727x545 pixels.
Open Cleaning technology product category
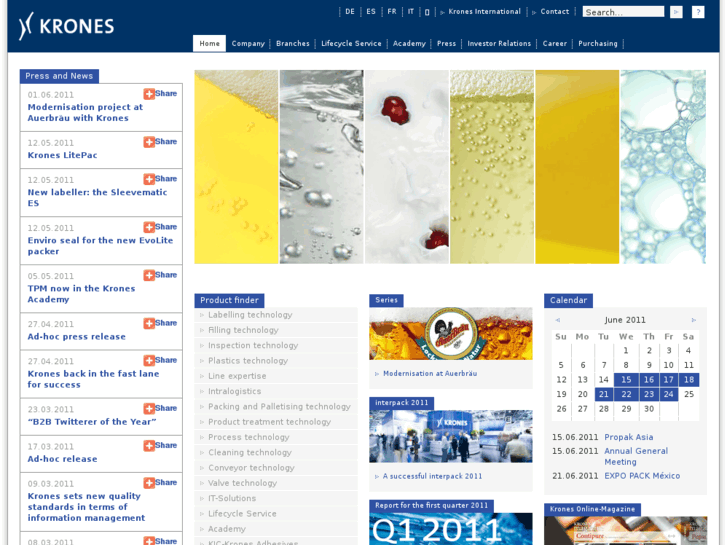276,453
